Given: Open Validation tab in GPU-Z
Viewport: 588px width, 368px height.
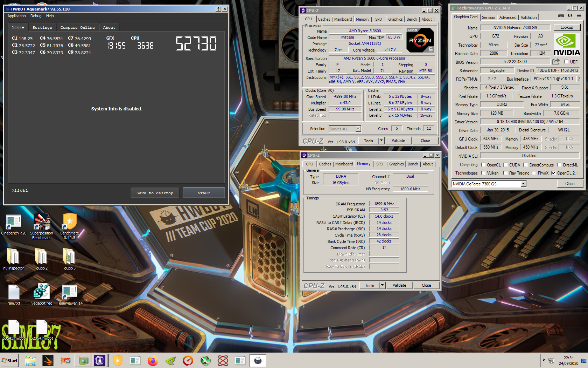Looking at the screenshot, I should tap(528, 18).
